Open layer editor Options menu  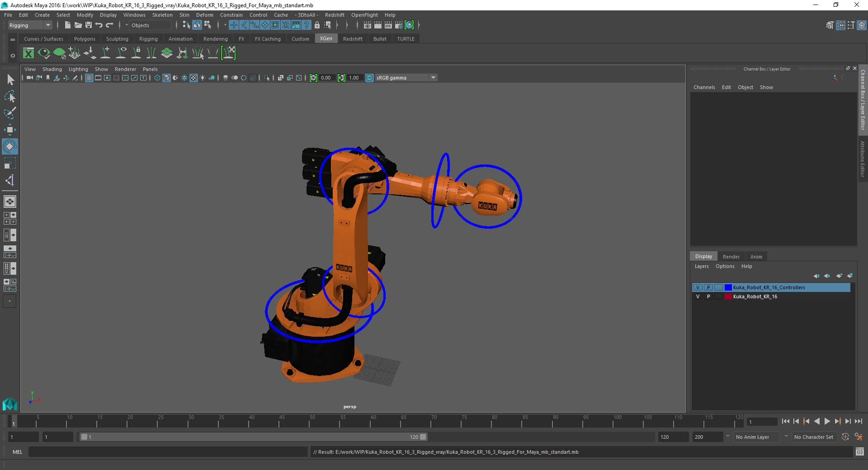(725, 266)
